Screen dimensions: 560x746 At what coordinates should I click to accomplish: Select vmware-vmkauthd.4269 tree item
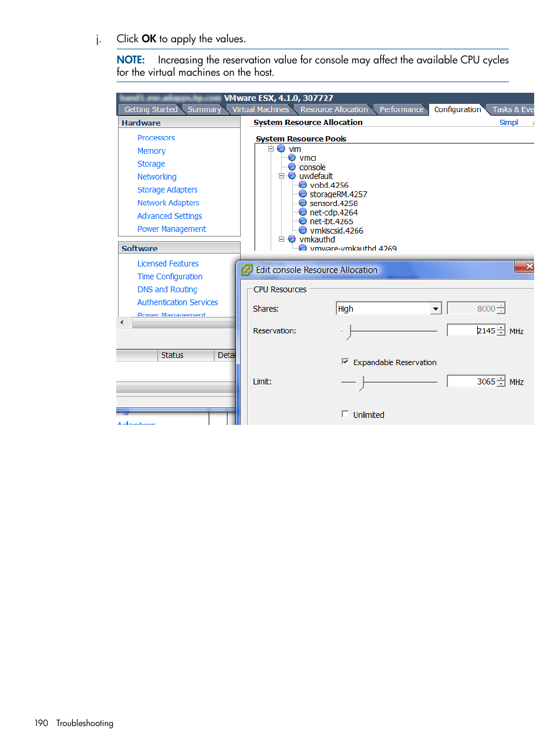click(x=353, y=248)
